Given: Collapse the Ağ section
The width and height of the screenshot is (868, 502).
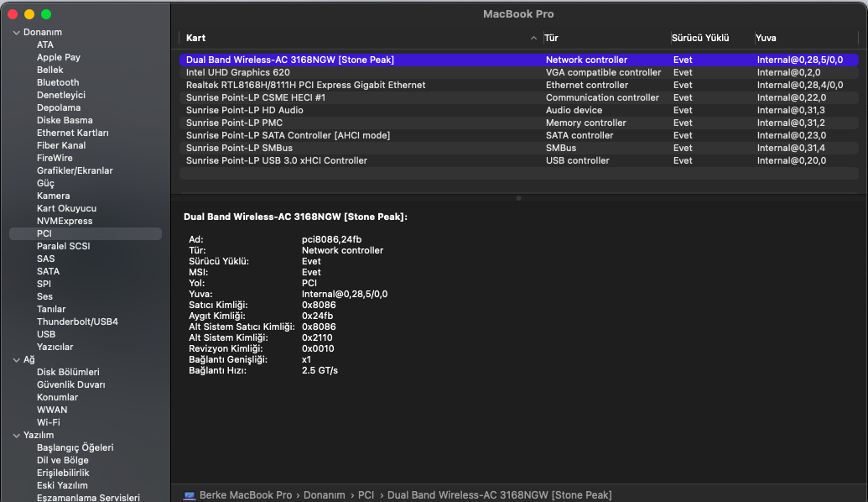Looking at the screenshot, I should coord(16,360).
